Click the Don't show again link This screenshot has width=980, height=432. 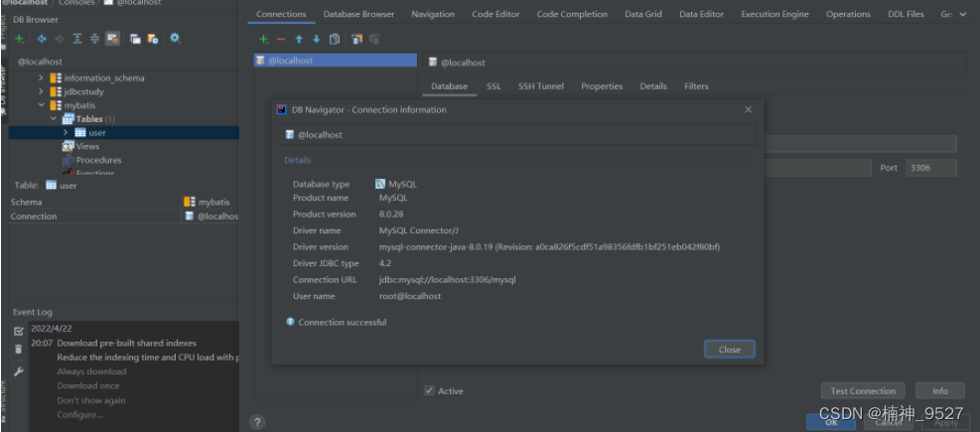pos(91,401)
